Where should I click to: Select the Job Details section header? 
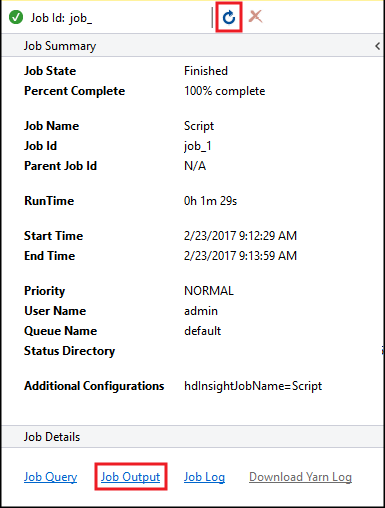[x=192, y=437]
